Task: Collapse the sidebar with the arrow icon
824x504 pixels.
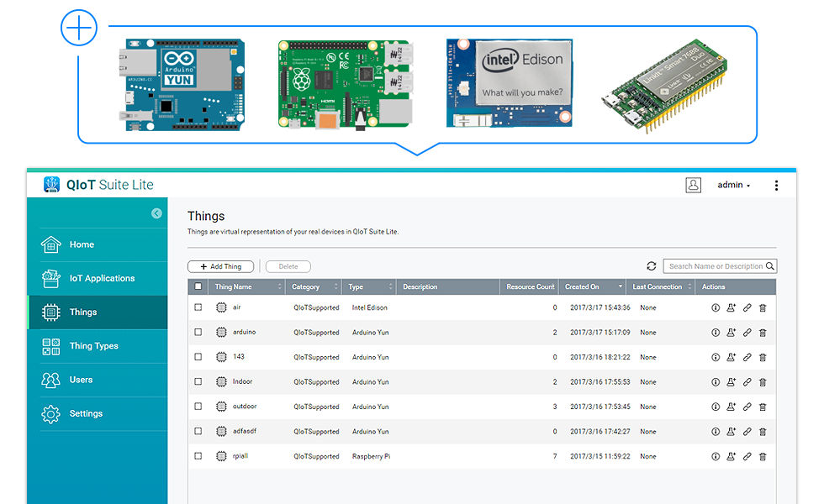Action: point(156,213)
